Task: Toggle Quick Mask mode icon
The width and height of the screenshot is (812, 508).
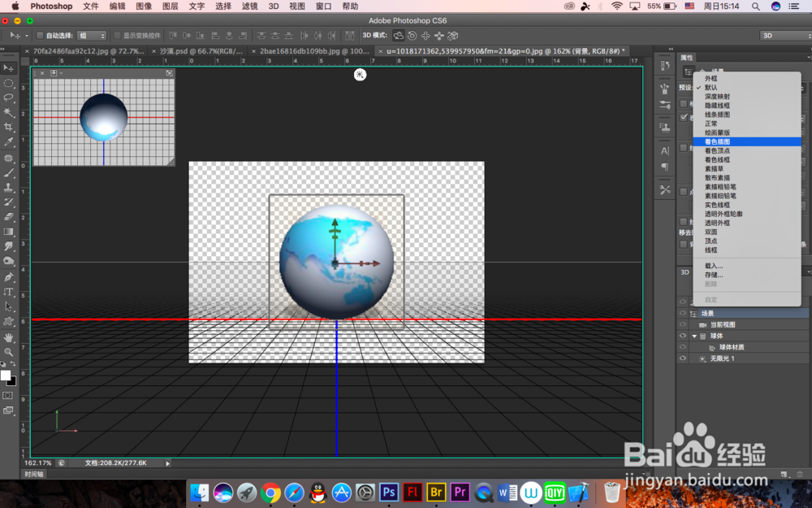Action: point(8,396)
